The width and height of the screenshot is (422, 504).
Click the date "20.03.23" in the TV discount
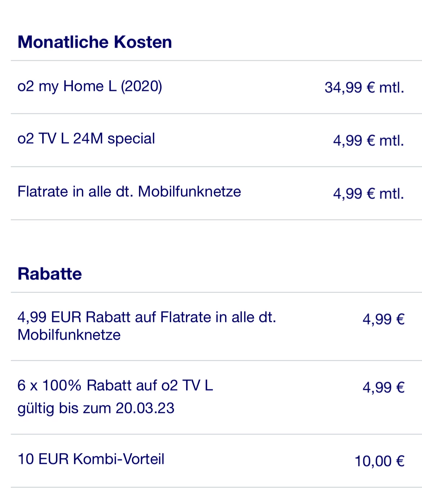(145, 408)
